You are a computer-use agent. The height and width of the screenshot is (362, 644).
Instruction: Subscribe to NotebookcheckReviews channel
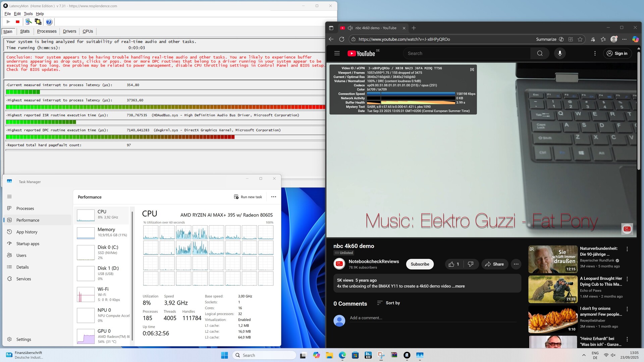[x=420, y=264]
